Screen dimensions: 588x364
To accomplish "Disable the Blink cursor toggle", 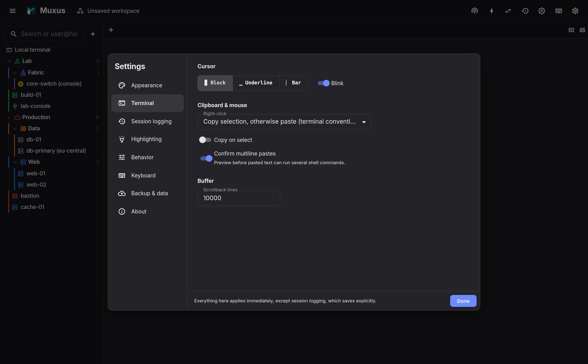I will click(x=323, y=83).
